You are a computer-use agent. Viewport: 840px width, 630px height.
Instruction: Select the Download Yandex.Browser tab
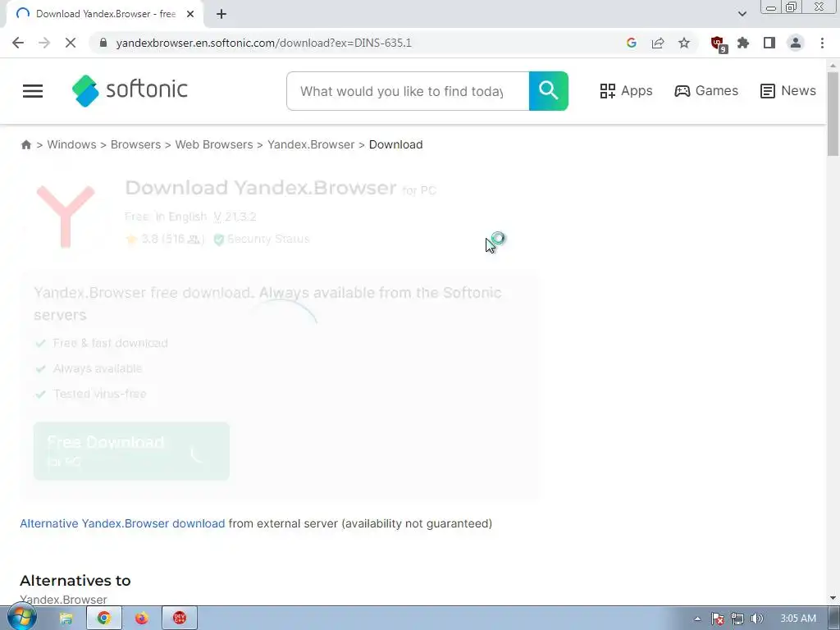coord(105,14)
